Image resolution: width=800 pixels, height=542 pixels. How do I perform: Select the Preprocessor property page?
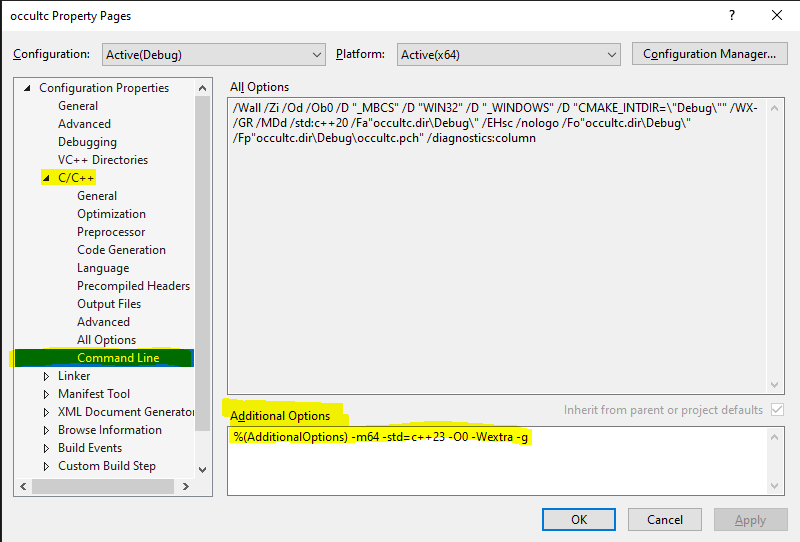click(x=111, y=232)
